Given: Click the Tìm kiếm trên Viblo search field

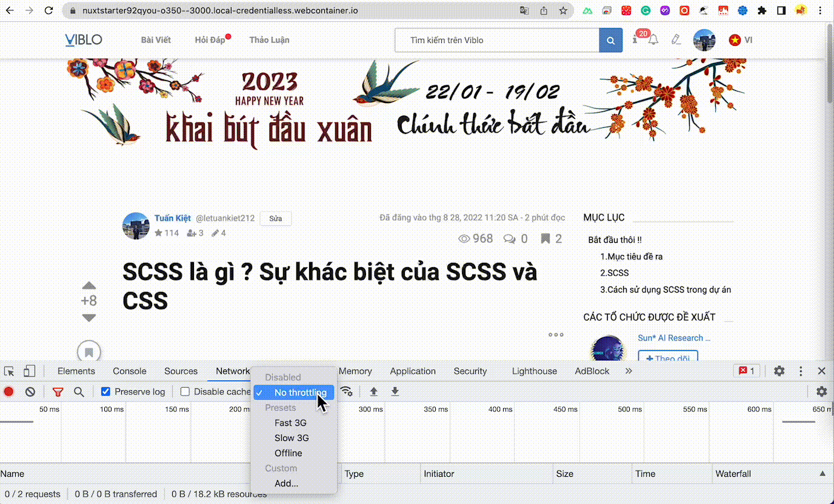Looking at the screenshot, I should click(x=497, y=41).
